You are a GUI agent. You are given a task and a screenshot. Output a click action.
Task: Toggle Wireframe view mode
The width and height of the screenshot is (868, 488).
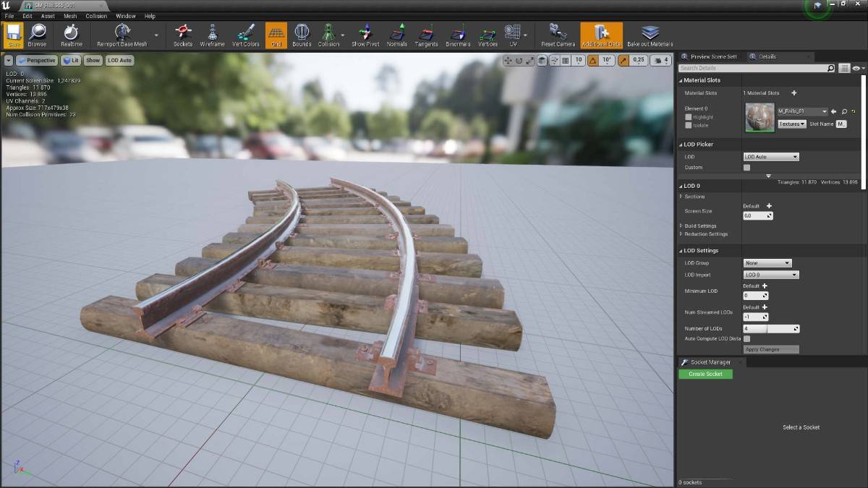[x=212, y=34]
